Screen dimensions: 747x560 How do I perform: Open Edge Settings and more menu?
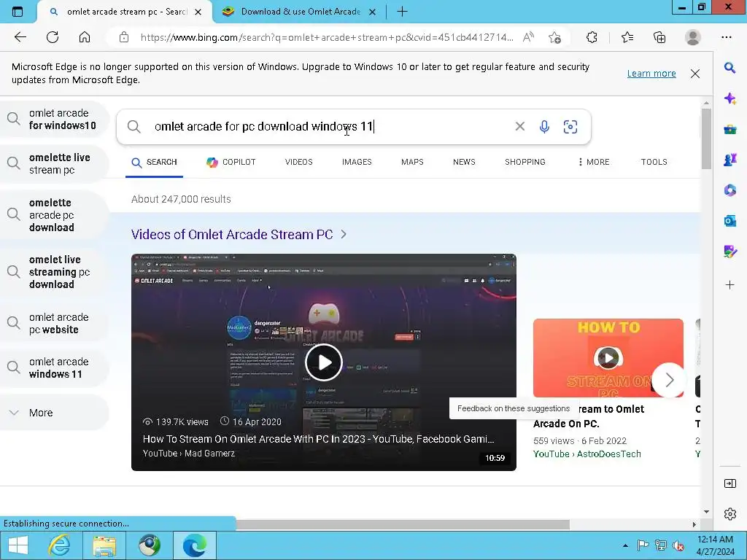[x=727, y=37]
